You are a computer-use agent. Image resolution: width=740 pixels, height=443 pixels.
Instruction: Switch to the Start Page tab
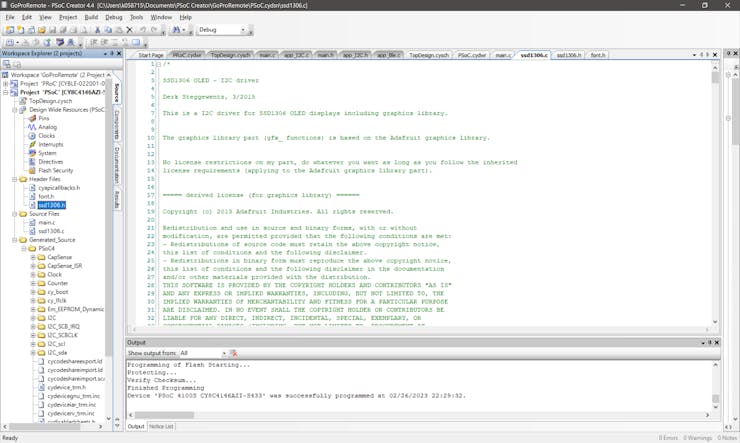coord(151,55)
